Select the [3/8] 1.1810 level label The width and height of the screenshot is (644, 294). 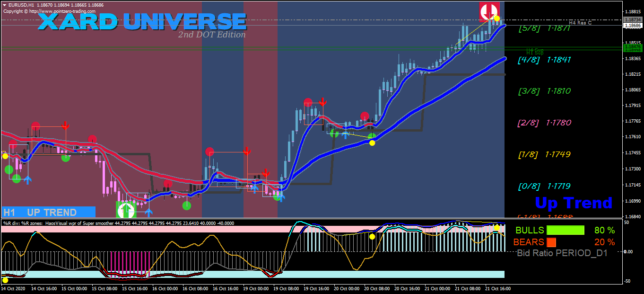click(x=544, y=91)
